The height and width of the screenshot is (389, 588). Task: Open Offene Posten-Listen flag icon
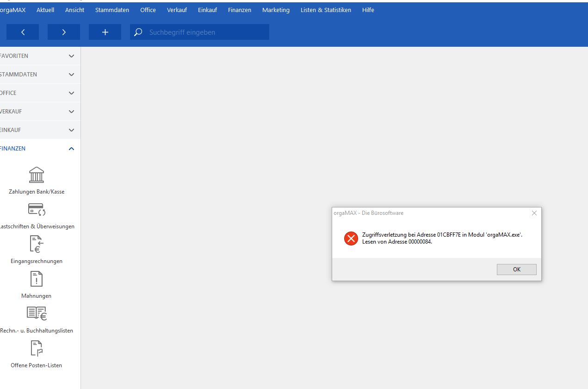pos(37,348)
